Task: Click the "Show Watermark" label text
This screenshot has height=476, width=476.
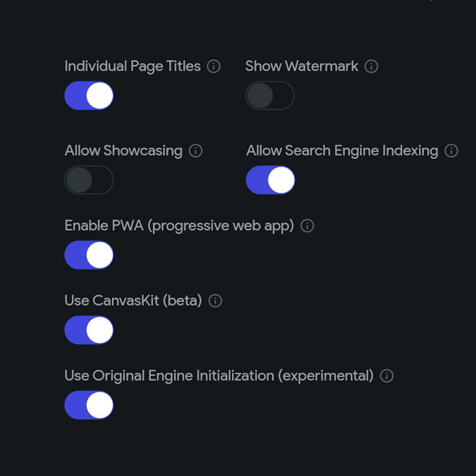Action: tap(301, 66)
